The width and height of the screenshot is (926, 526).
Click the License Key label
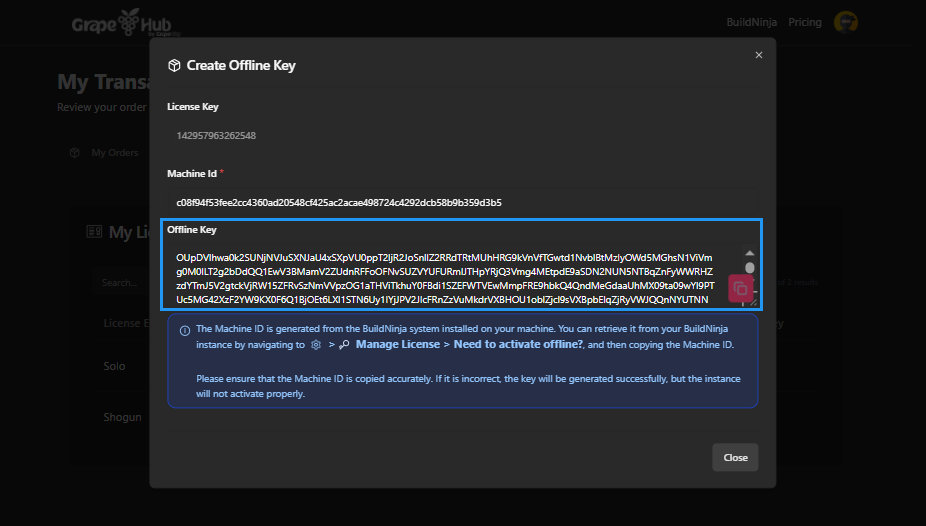click(193, 107)
